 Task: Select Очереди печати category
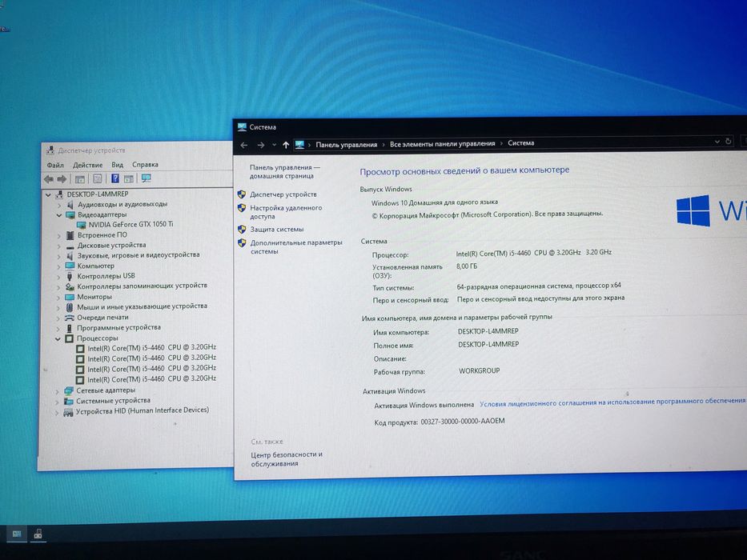click(x=102, y=318)
